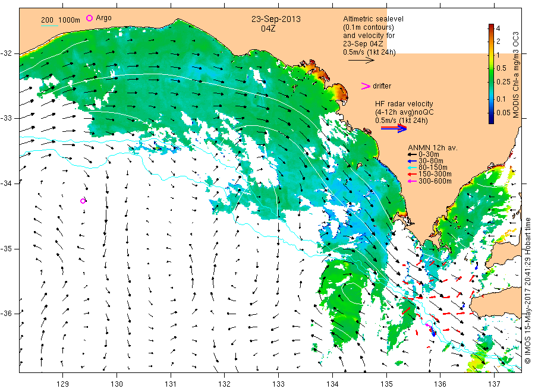Image resolution: width=535 pixels, height=392 pixels.
Task: Click the cyan 200 1000m isobath legend line
Action: 49,26
